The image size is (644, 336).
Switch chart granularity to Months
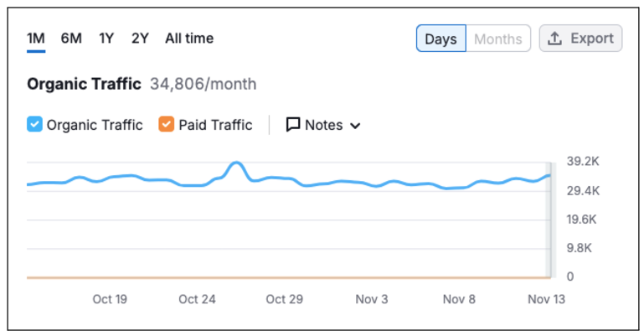(x=497, y=39)
